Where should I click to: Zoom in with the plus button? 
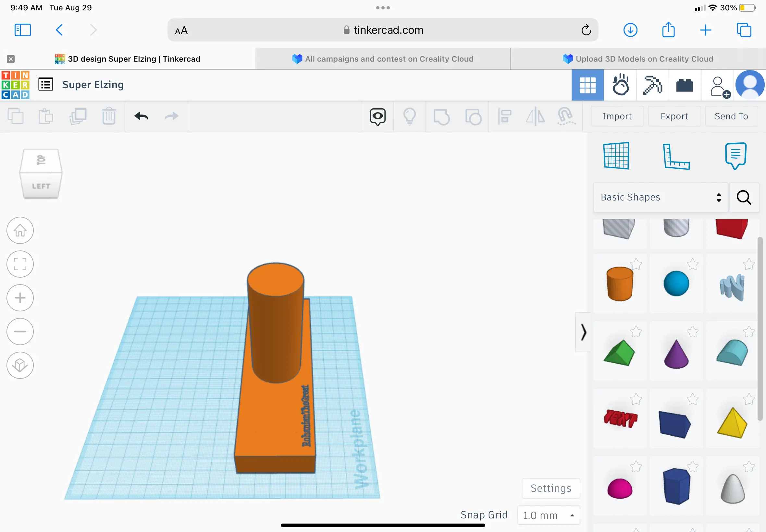(x=20, y=298)
